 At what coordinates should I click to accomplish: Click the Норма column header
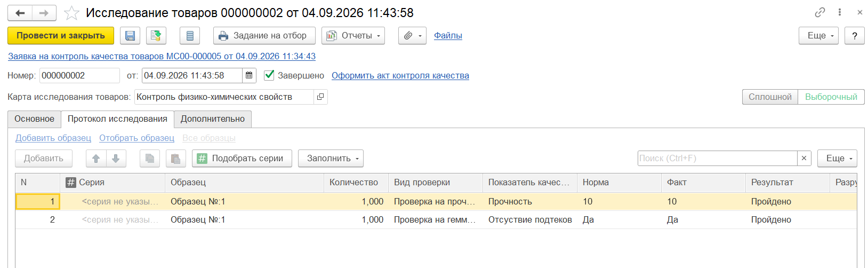click(619, 183)
